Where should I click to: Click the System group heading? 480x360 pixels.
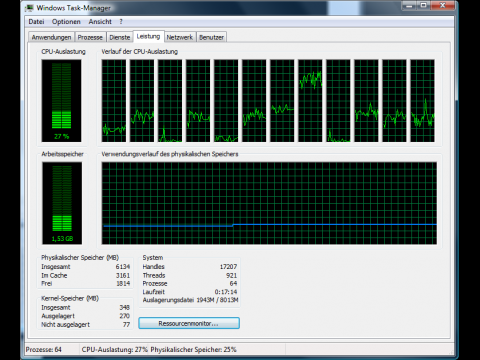point(153,258)
